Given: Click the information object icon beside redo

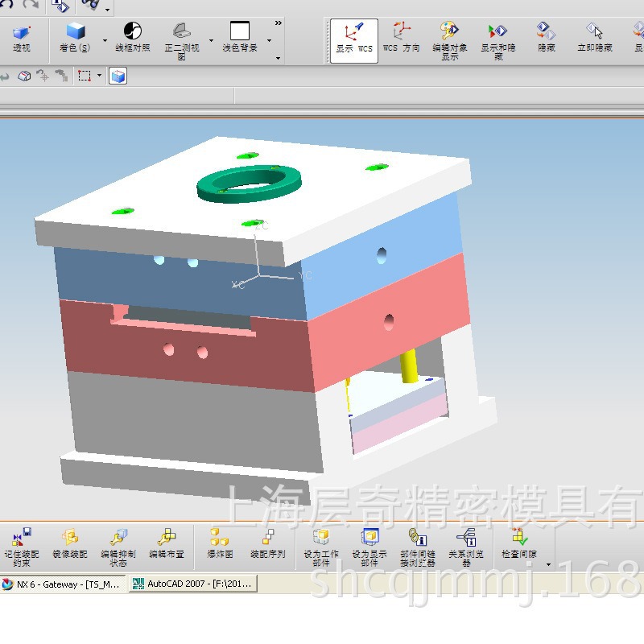Looking at the screenshot, I should 60,6.
